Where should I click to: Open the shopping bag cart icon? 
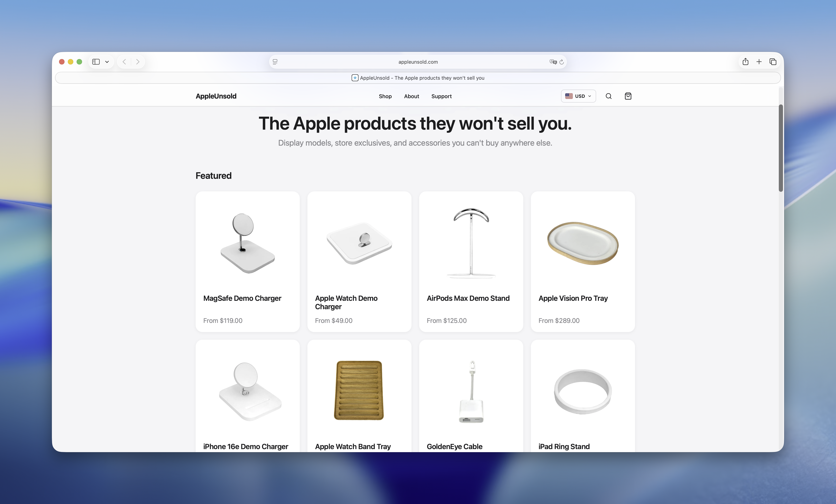(628, 96)
